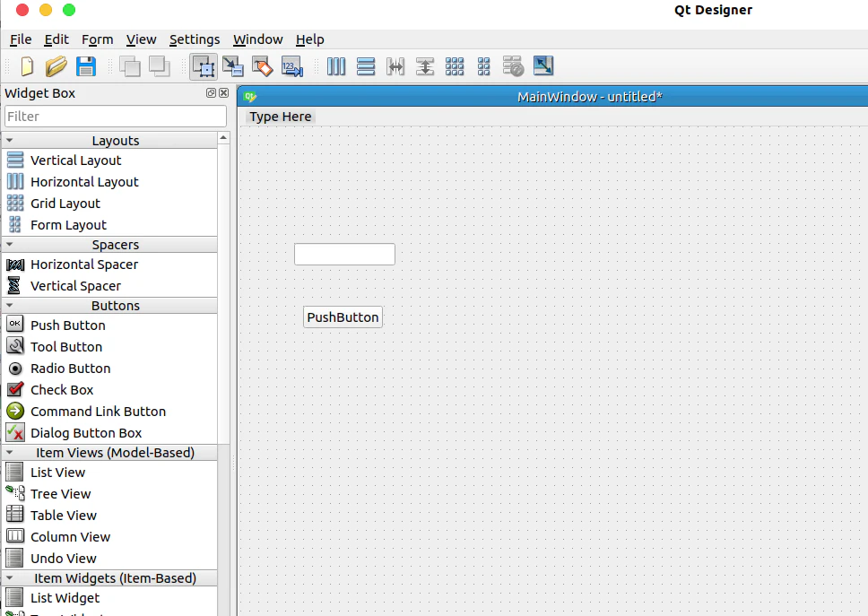Apply Lay Out Horizontally from toolbar
The height and width of the screenshot is (616, 868).
336,66
